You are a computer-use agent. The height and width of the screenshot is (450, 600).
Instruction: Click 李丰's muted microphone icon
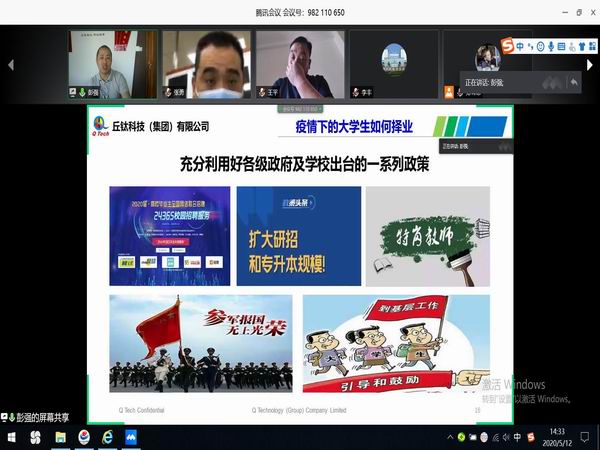355,92
